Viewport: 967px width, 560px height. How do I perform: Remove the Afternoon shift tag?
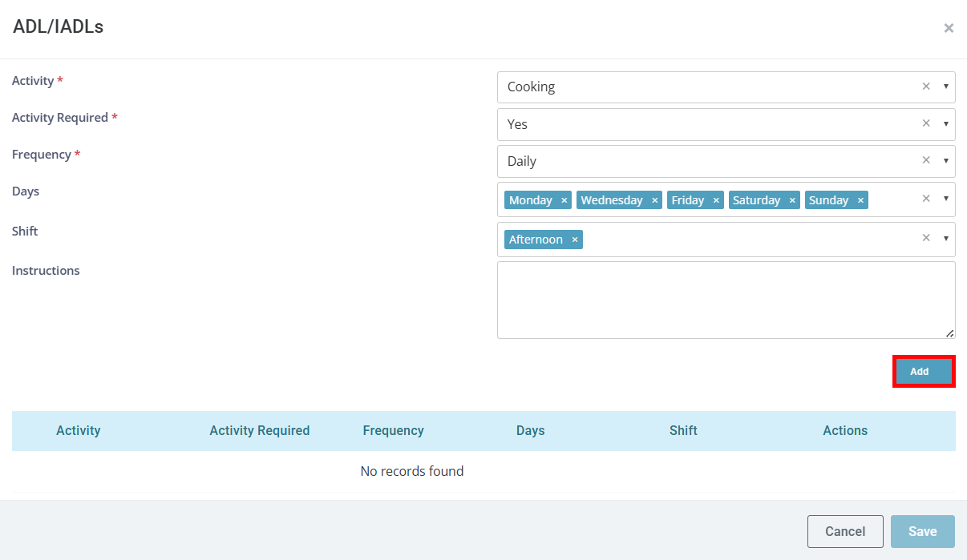coord(574,240)
